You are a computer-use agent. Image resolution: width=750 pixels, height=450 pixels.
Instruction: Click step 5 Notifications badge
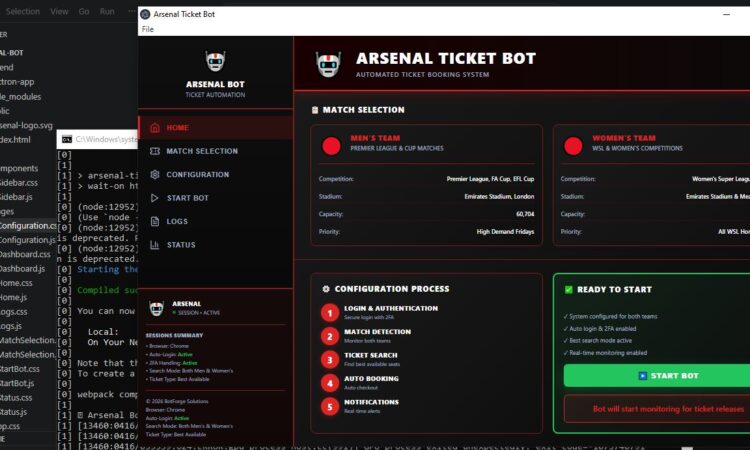point(330,406)
